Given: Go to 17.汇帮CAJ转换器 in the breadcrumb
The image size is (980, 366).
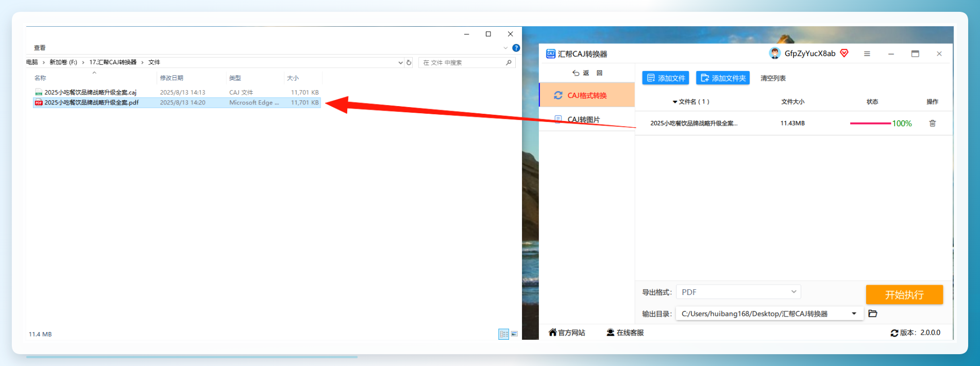Looking at the screenshot, I should (x=113, y=62).
